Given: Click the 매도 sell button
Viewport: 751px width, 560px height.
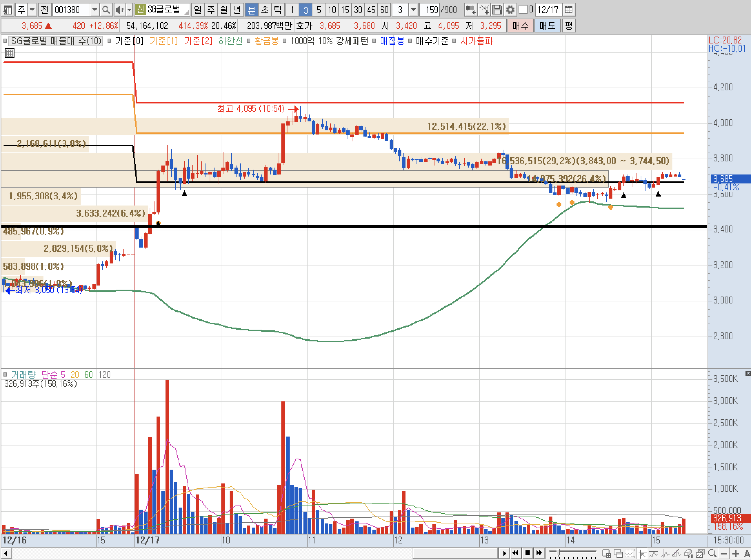Looking at the screenshot, I should coord(547,26).
